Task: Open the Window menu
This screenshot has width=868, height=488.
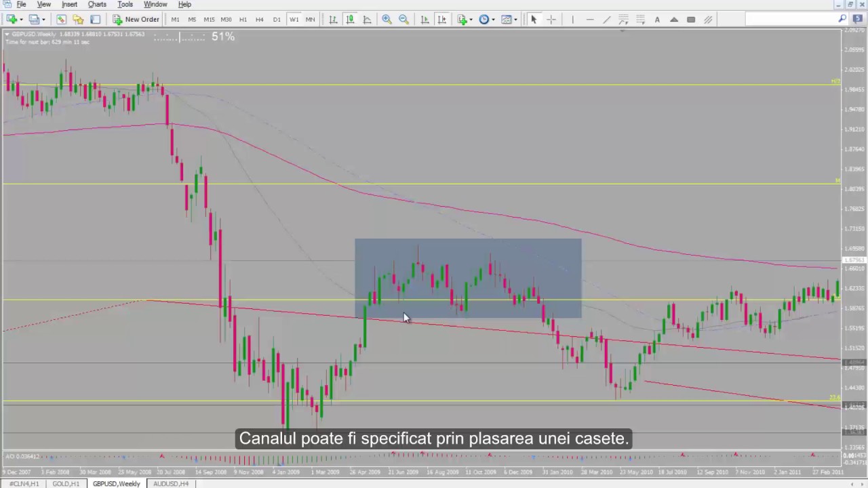Action: [155, 4]
